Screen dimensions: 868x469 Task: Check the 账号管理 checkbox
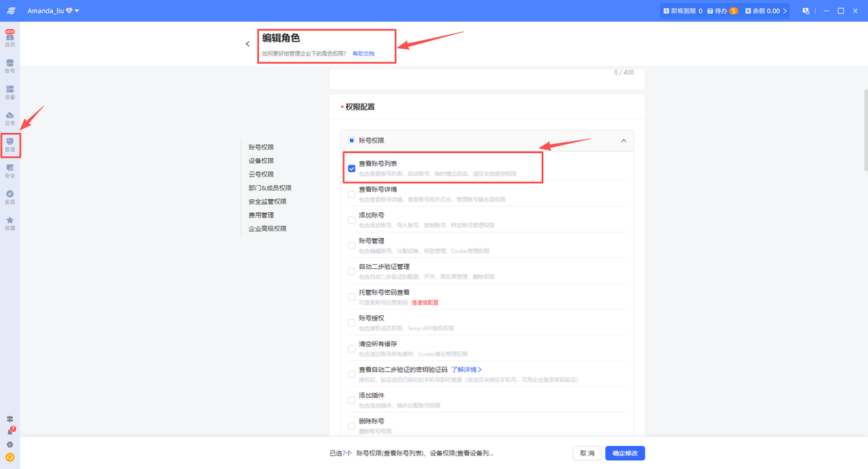352,246
